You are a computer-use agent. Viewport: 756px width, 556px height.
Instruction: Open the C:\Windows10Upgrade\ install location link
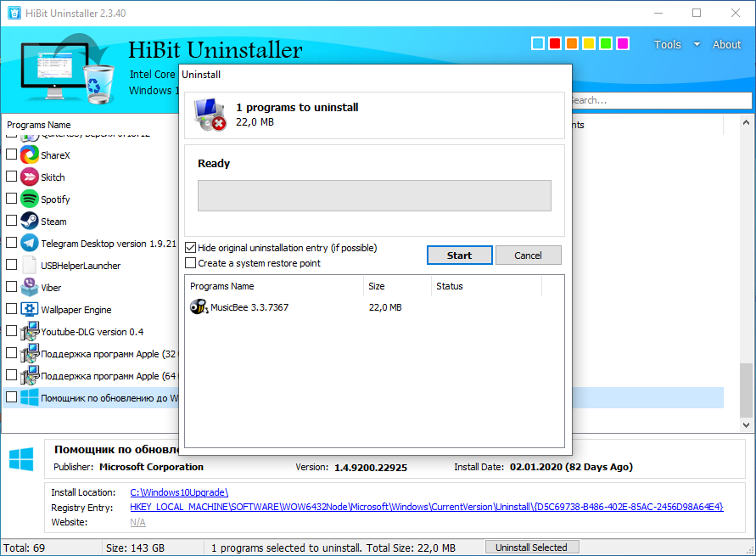(x=179, y=492)
